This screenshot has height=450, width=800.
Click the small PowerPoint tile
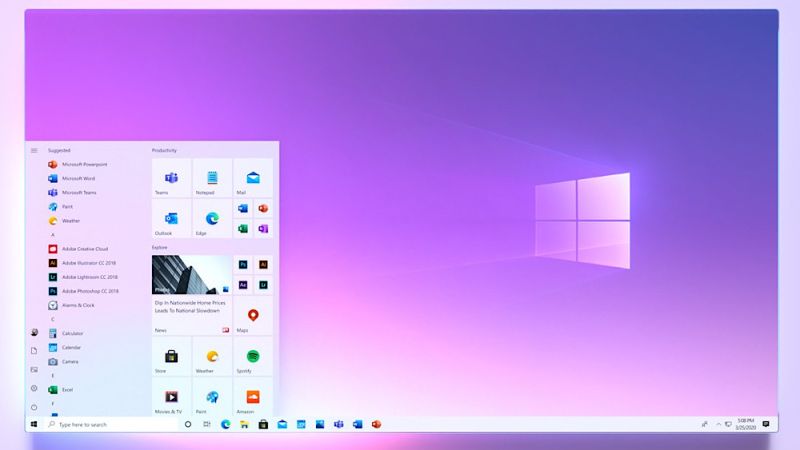coord(263,208)
